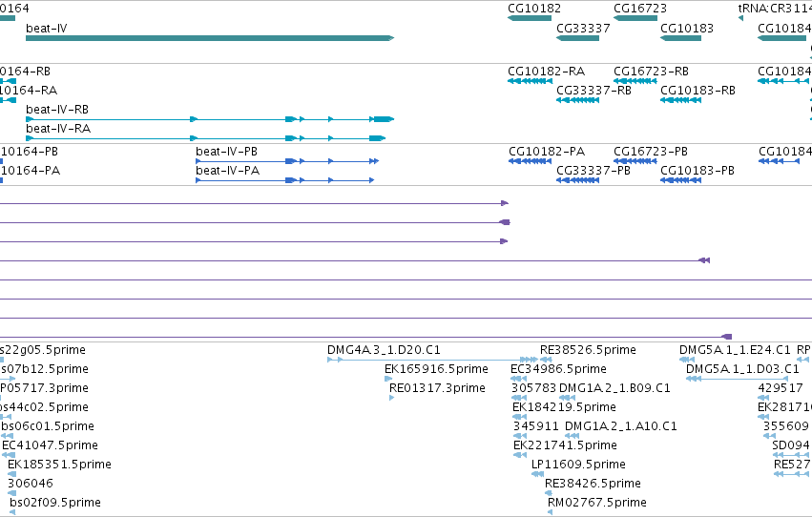The height and width of the screenshot is (517, 812).
Task: Click the 429517 EST label
Action: point(781,388)
